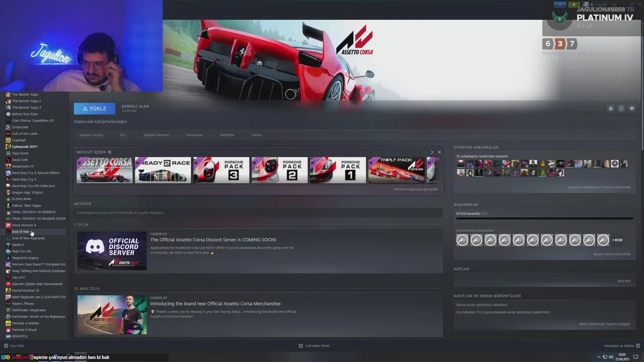This screenshot has width=644, height=362.
Task: Open the +698 remaining achievements counter
Action: (617, 240)
